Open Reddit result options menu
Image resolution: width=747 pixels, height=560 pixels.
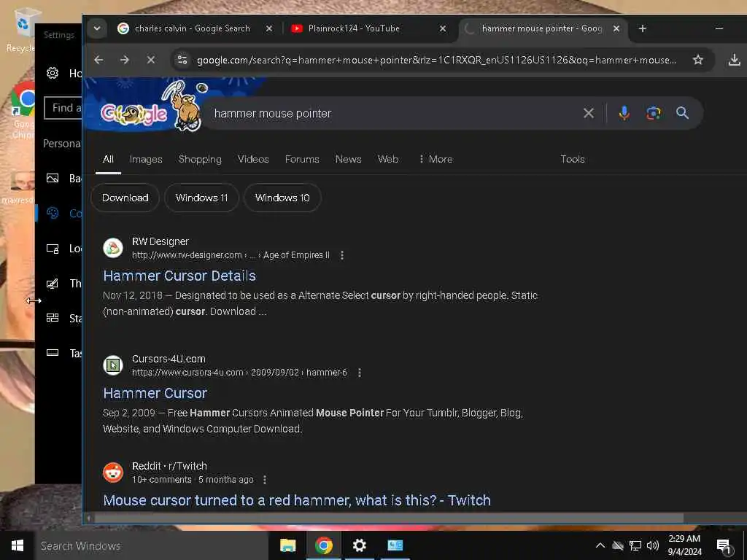tap(265, 480)
